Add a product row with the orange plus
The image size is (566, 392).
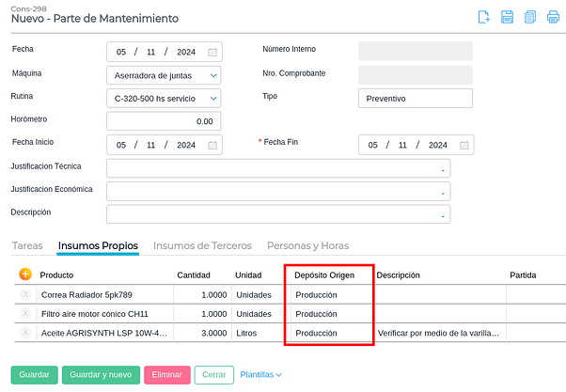point(25,274)
